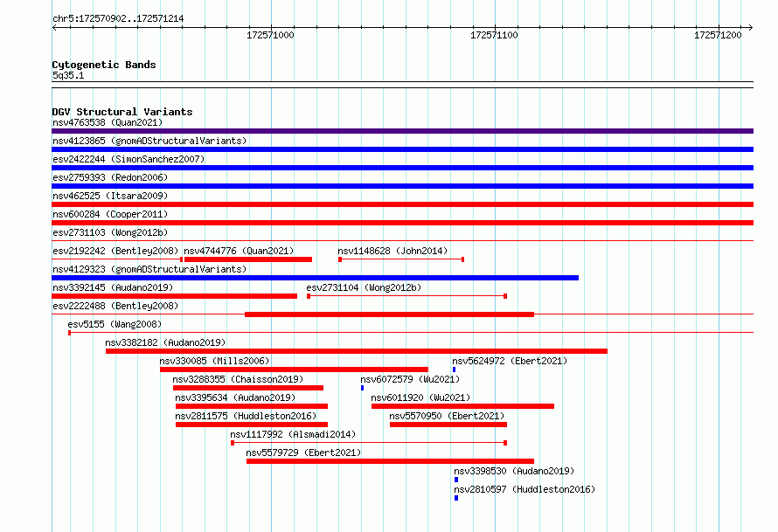Click the 172571100 ruler position label
Viewport: 778px width, 532px height.
(494, 35)
